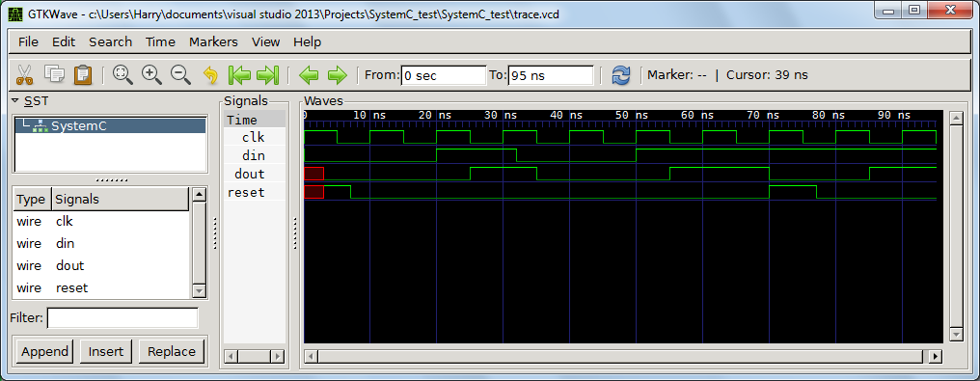Click the signal list scroll down arrow

(199, 290)
